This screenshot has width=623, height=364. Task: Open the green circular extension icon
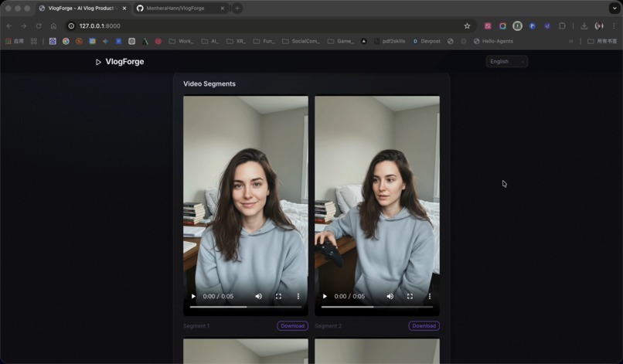pos(517,26)
